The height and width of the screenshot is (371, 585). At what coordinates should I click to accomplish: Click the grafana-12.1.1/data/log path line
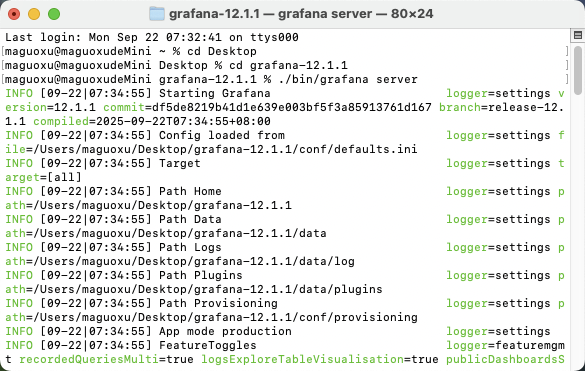tap(180, 261)
